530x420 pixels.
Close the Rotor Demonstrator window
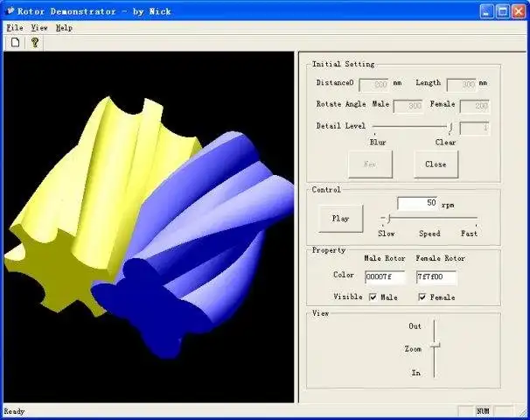(x=519, y=11)
